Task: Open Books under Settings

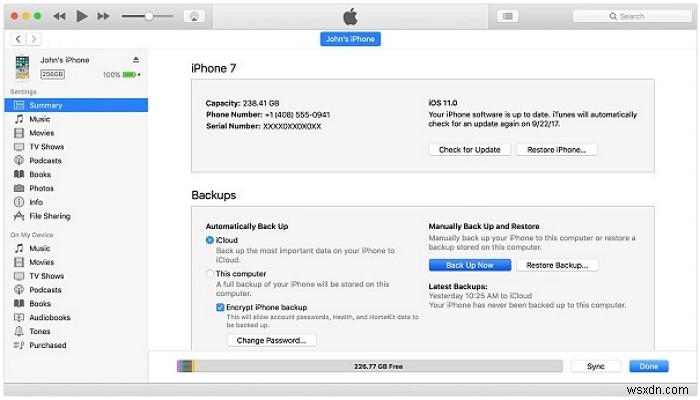Action: [x=76, y=175]
